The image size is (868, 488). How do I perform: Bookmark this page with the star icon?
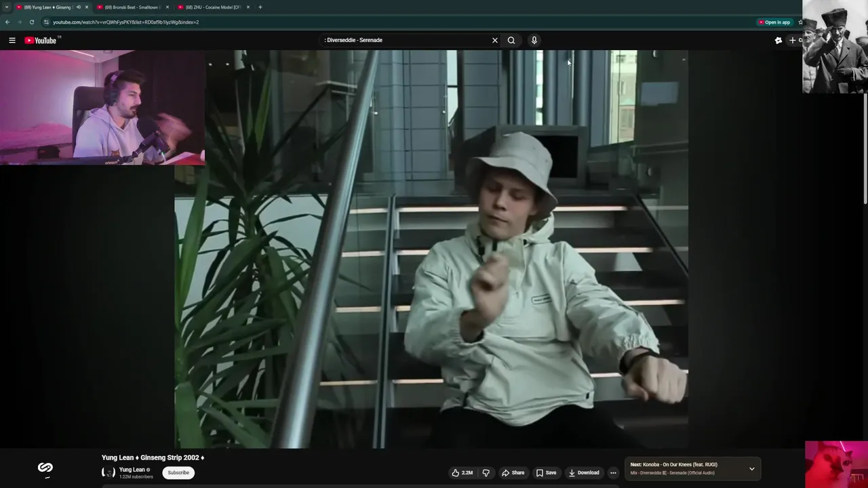pos(800,22)
